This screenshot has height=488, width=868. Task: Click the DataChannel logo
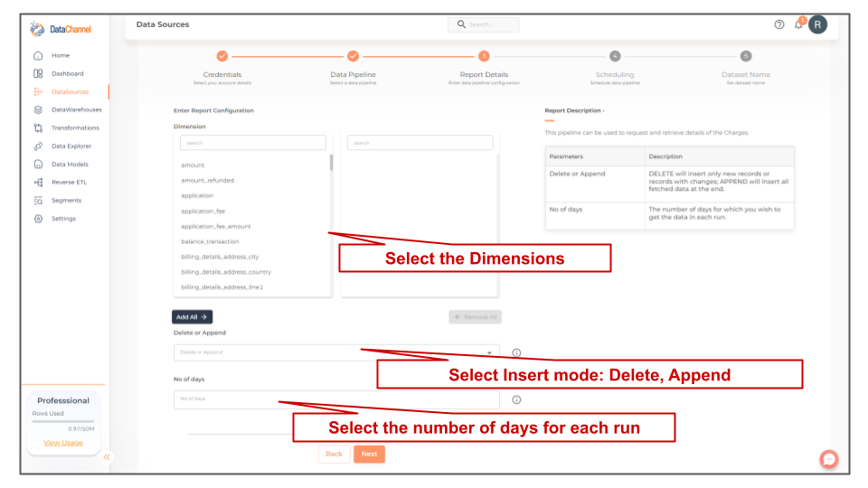[61, 29]
